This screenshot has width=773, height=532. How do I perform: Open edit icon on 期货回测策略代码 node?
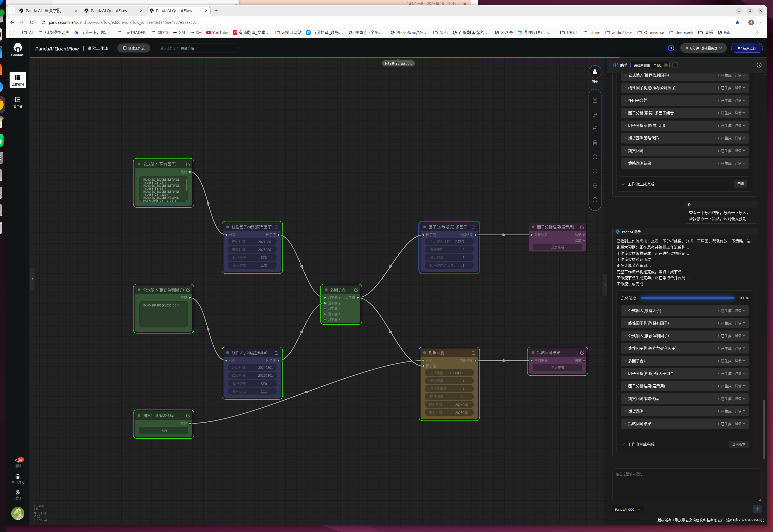[188, 416]
